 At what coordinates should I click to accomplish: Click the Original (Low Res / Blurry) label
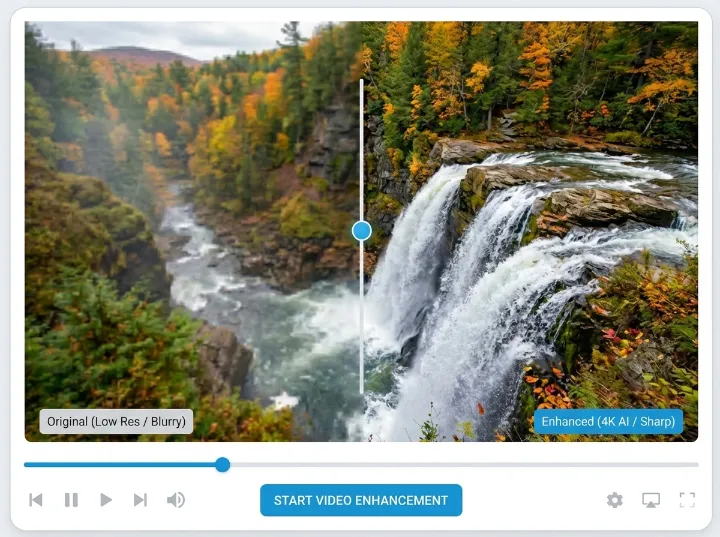pyautogui.click(x=116, y=421)
